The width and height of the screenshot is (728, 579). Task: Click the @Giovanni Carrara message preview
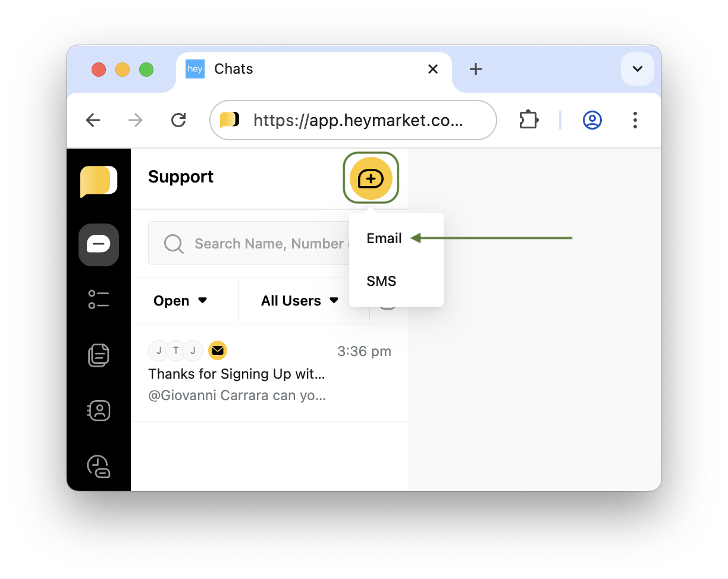(237, 395)
